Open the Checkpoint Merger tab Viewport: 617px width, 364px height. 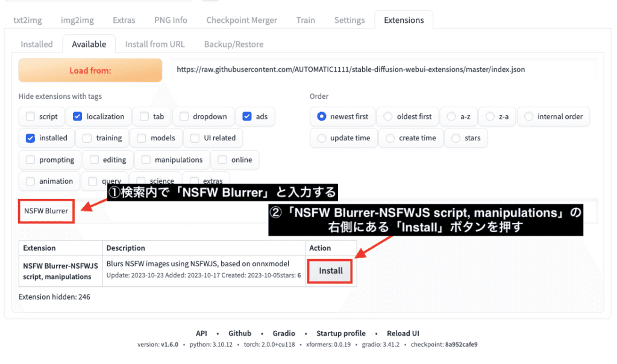[x=241, y=19]
